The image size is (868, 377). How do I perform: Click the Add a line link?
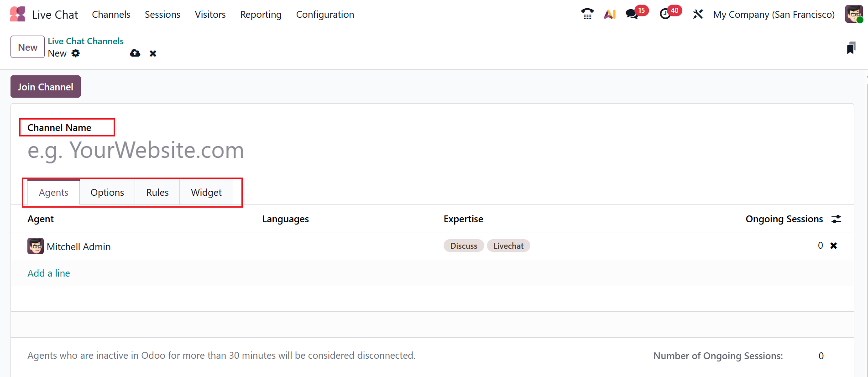[x=49, y=273]
